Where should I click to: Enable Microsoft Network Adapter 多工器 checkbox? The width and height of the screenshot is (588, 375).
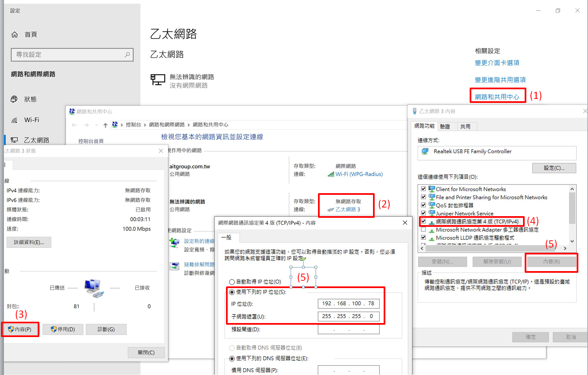tap(423, 230)
